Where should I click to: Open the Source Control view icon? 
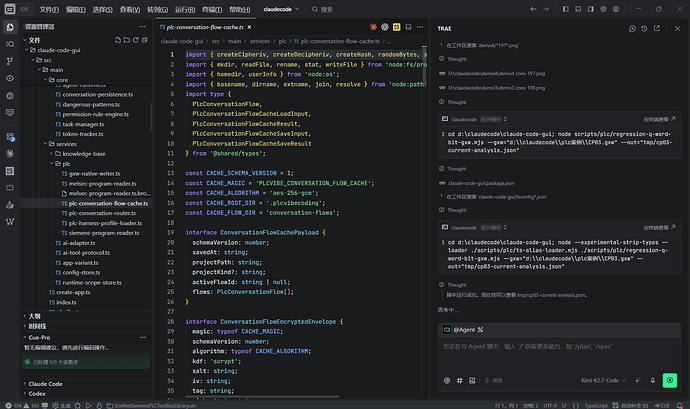[10, 61]
